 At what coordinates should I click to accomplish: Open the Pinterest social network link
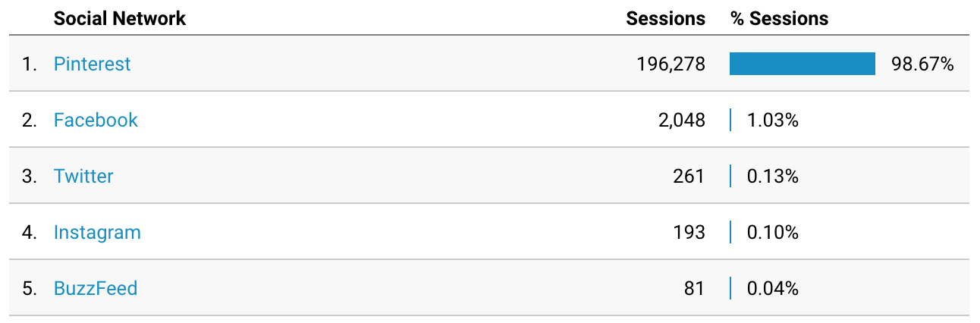point(92,64)
